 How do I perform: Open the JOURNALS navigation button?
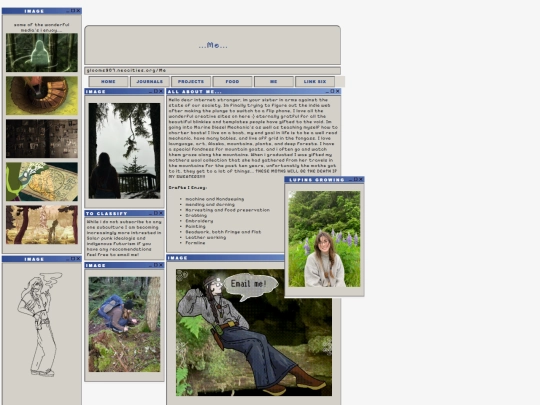coord(149,82)
